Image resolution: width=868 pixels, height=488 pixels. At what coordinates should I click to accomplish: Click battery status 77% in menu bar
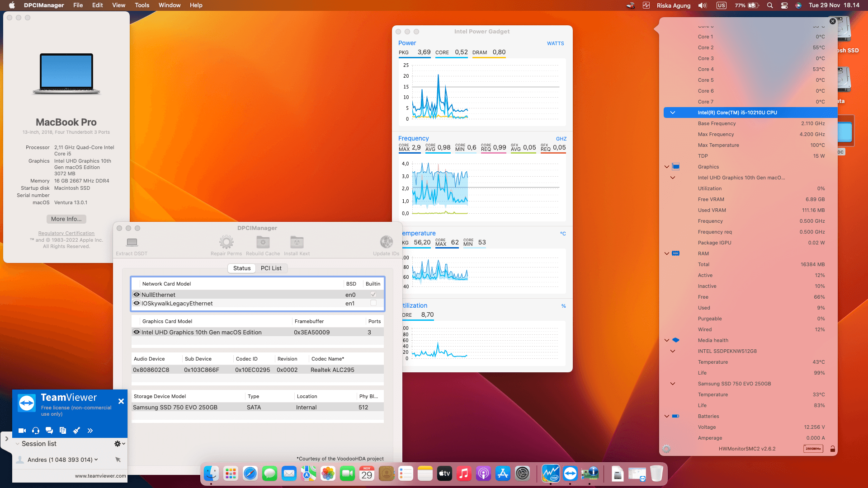(747, 5)
